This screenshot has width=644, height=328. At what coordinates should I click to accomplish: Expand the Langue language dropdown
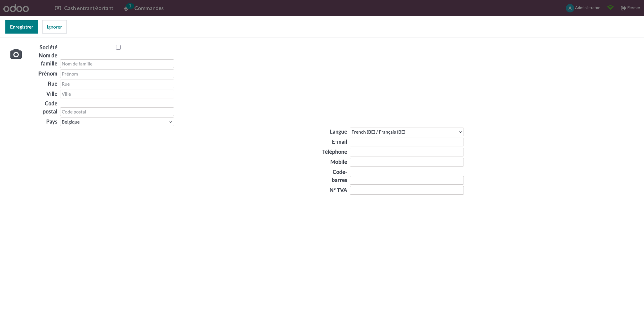407,132
